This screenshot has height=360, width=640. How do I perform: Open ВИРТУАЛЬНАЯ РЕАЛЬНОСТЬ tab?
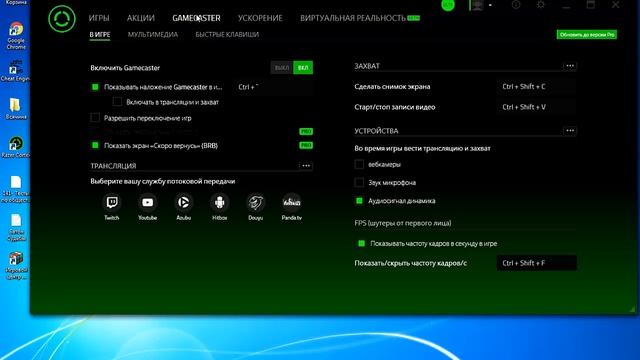coord(353,18)
